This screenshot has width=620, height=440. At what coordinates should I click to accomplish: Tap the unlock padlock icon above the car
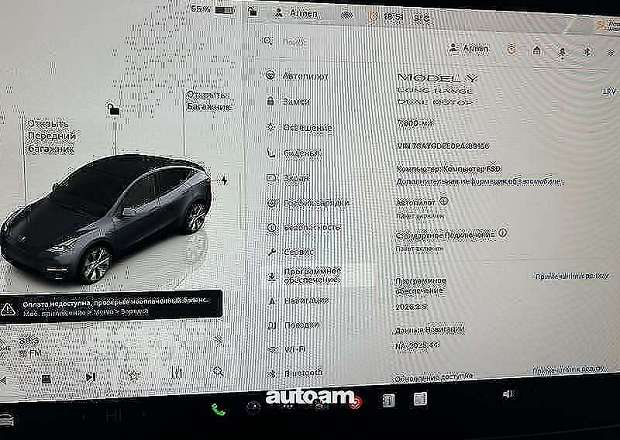click(x=113, y=109)
